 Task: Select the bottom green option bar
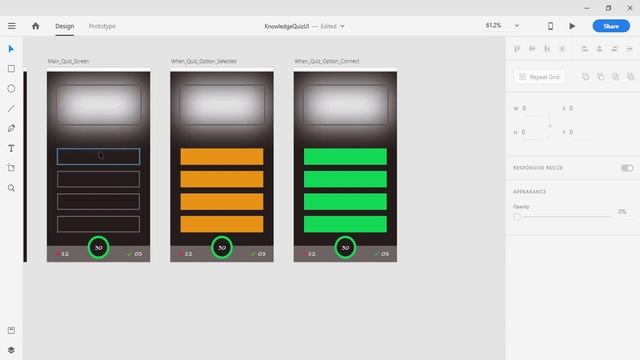click(345, 224)
